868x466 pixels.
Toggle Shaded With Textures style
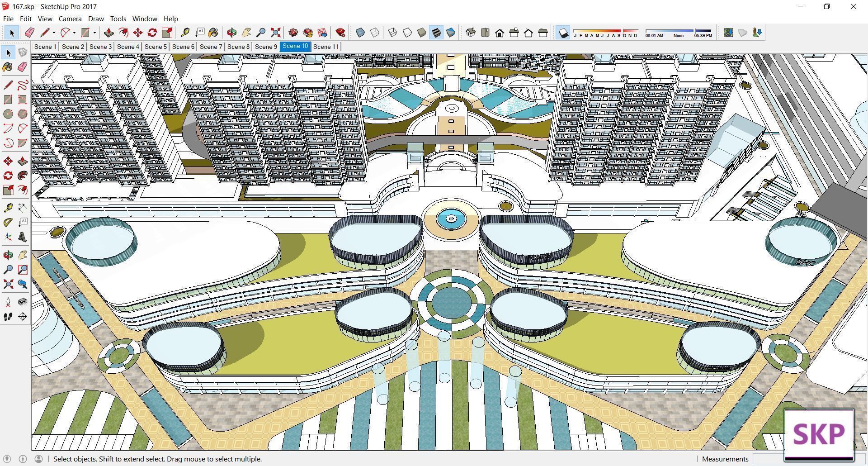click(436, 33)
